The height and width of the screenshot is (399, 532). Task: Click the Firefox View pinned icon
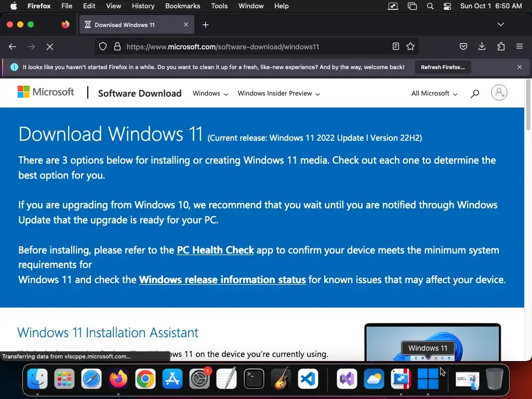[65, 24]
